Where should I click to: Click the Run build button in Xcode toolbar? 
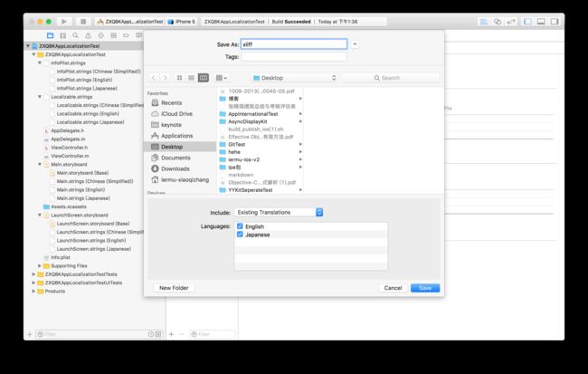(64, 22)
